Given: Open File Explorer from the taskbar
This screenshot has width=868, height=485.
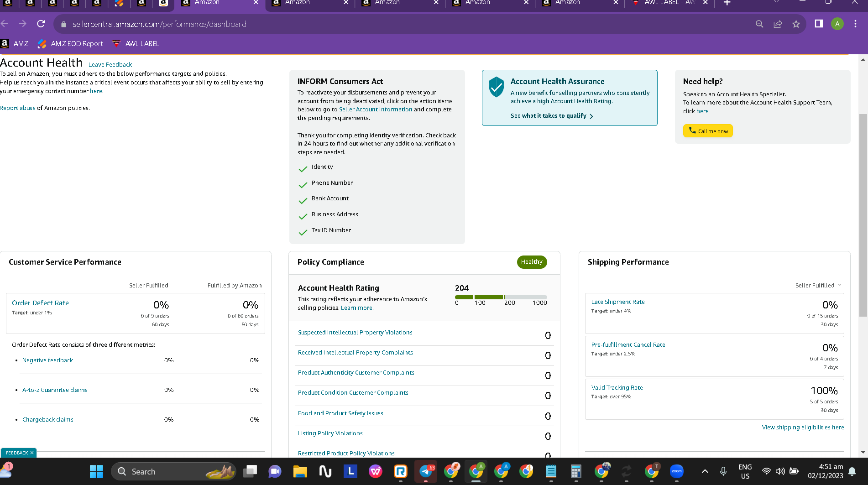Looking at the screenshot, I should [x=300, y=471].
